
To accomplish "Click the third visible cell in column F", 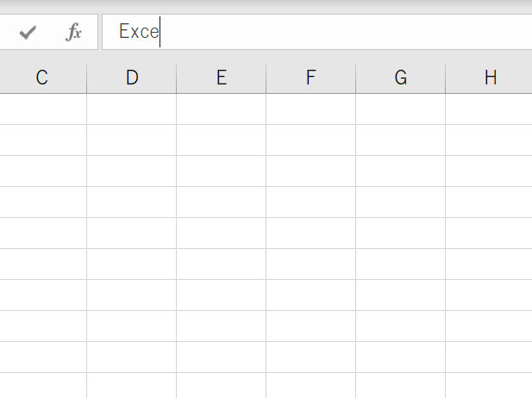I will (x=311, y=171).
